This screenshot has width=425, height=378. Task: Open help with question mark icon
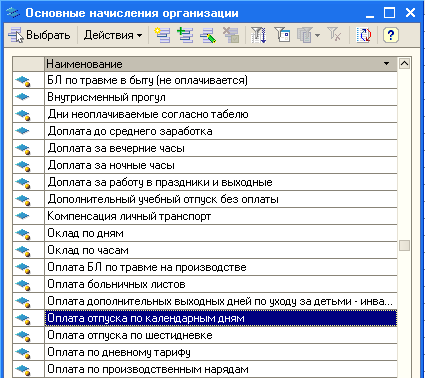click(x=390, y=35)
